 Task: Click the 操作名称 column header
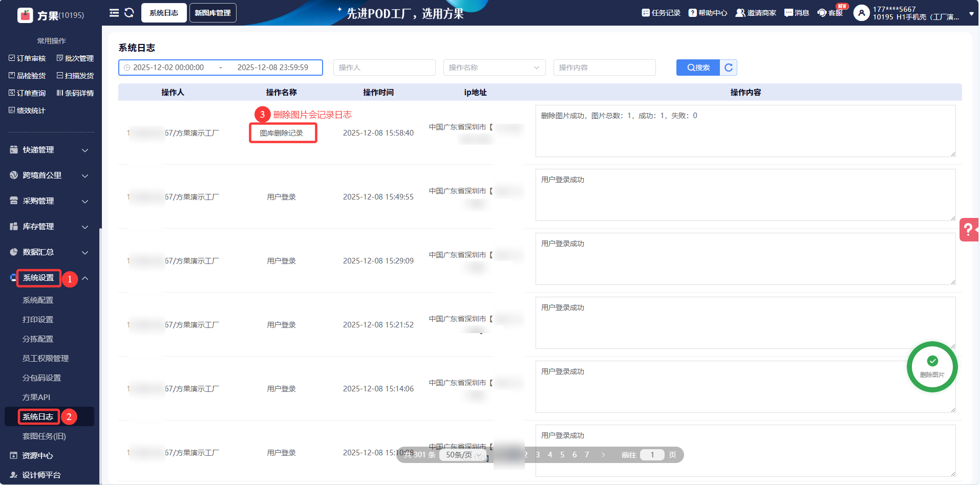tap(282, 93)
